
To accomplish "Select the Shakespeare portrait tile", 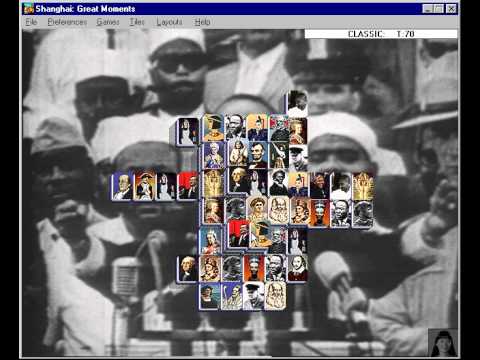I will point(297,268).
